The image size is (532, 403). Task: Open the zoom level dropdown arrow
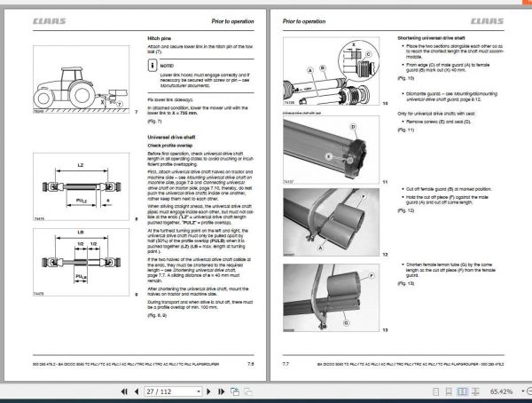[522, 391]
